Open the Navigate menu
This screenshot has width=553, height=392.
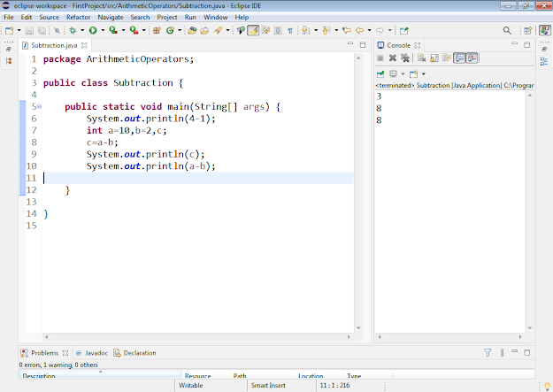111,17
